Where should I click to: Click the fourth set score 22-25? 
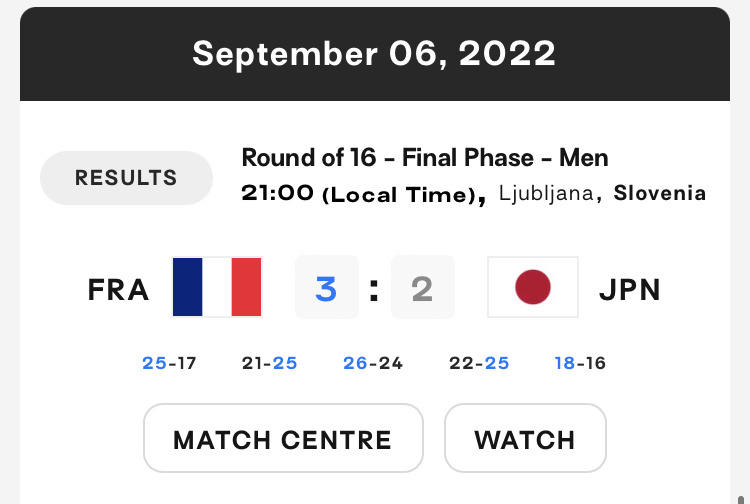[x=479, y=363]
